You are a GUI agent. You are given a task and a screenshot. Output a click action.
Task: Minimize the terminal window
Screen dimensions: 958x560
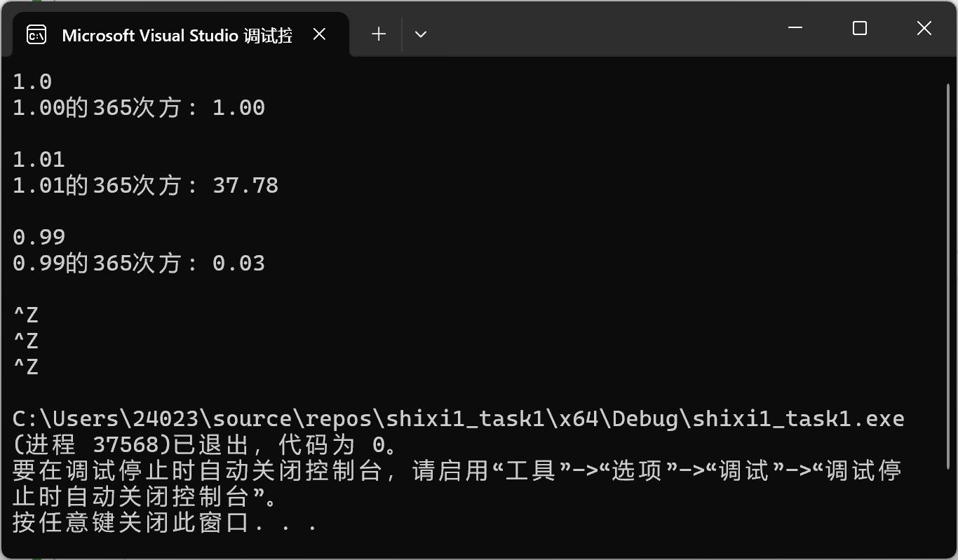[x=795, y=28]
